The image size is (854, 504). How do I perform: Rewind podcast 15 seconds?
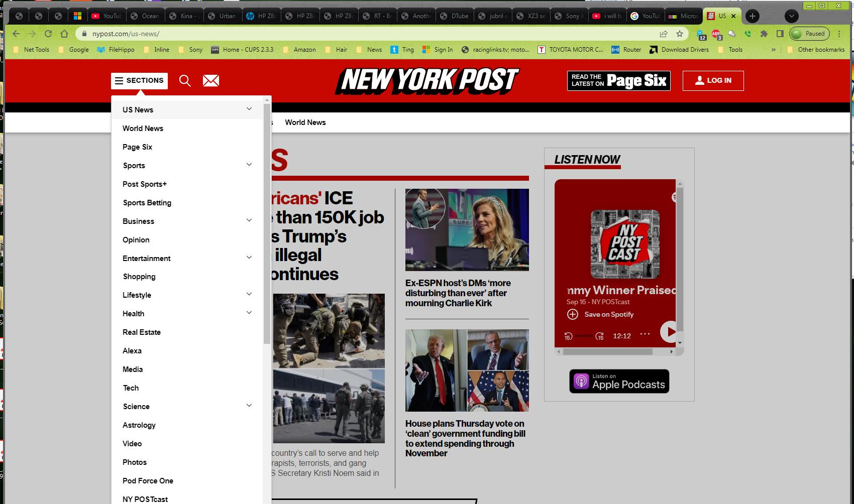[568, 336]
